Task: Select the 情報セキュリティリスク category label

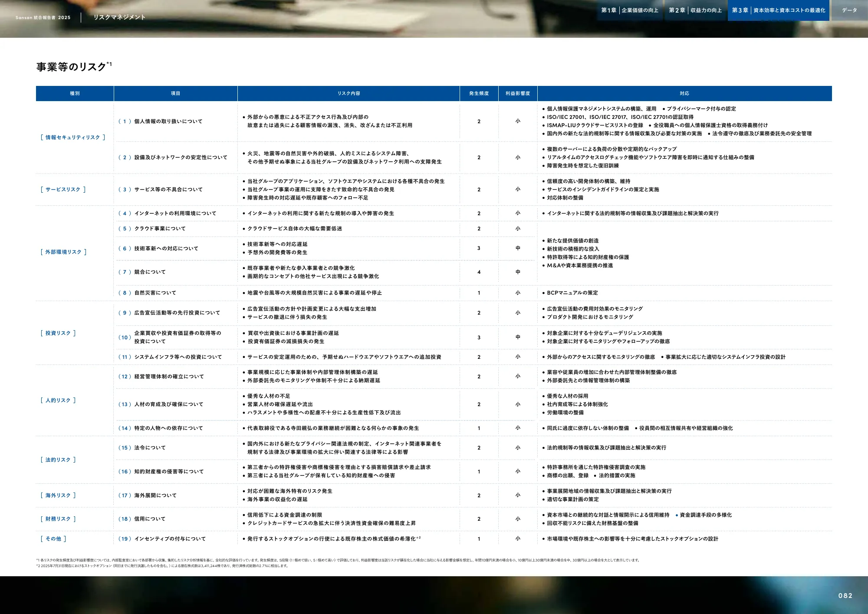Action: [x=72, y=137]
